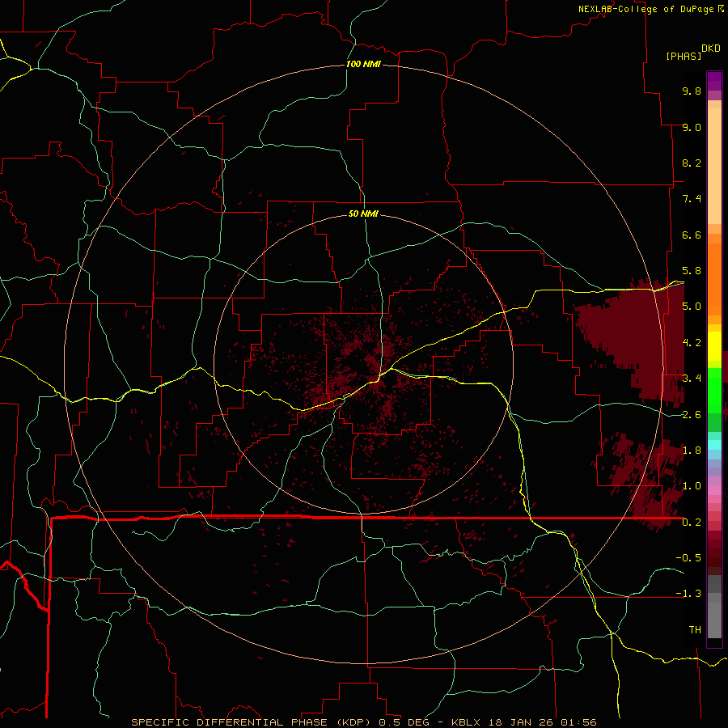728x728 pixels.
Task: Select the -0.5 scale value
Action: click(688, 558)
